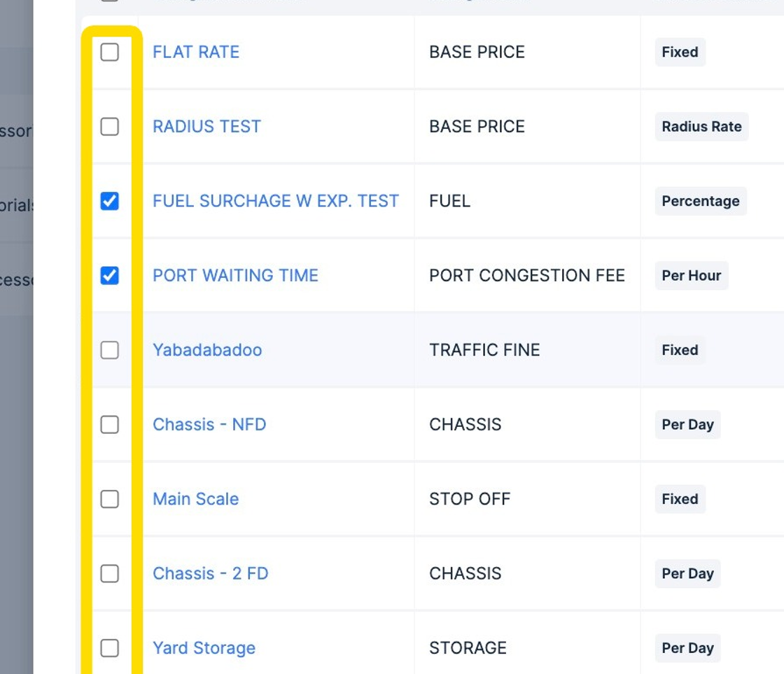
Task: Click the Fixed badge in FLAT RATE row
Action: pos(680,52)
